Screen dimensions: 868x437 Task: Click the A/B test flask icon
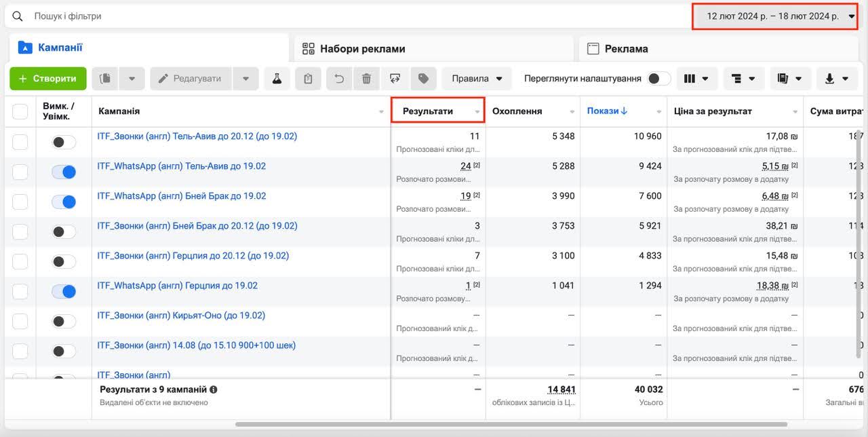pos(277,79)
